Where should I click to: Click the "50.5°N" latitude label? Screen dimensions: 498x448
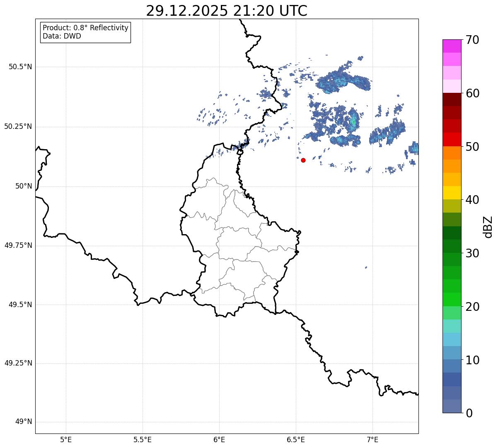(x=20, y=67)
